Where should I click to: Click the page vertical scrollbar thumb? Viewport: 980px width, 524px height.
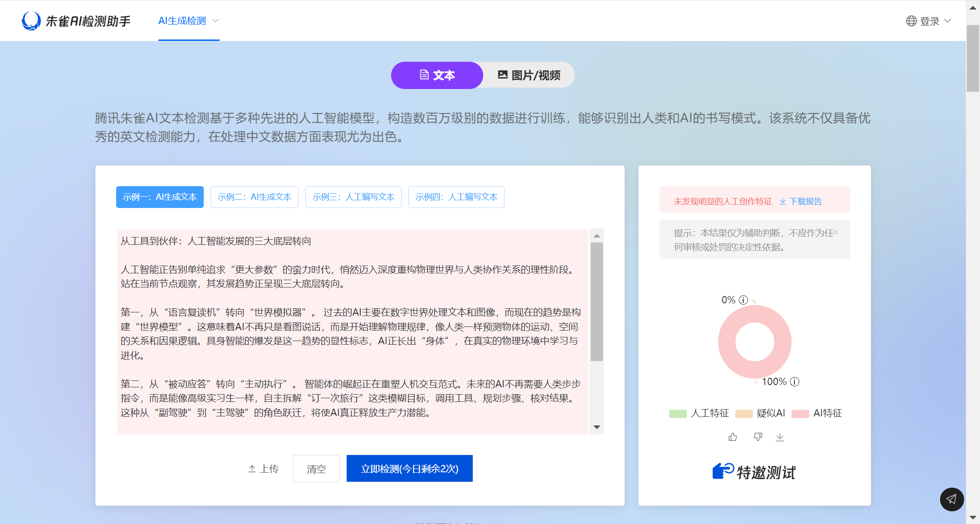pos(973,58)
